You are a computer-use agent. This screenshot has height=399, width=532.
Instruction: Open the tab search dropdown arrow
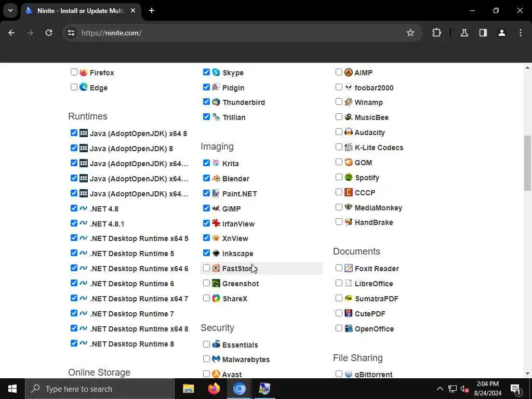coord(10,10)
